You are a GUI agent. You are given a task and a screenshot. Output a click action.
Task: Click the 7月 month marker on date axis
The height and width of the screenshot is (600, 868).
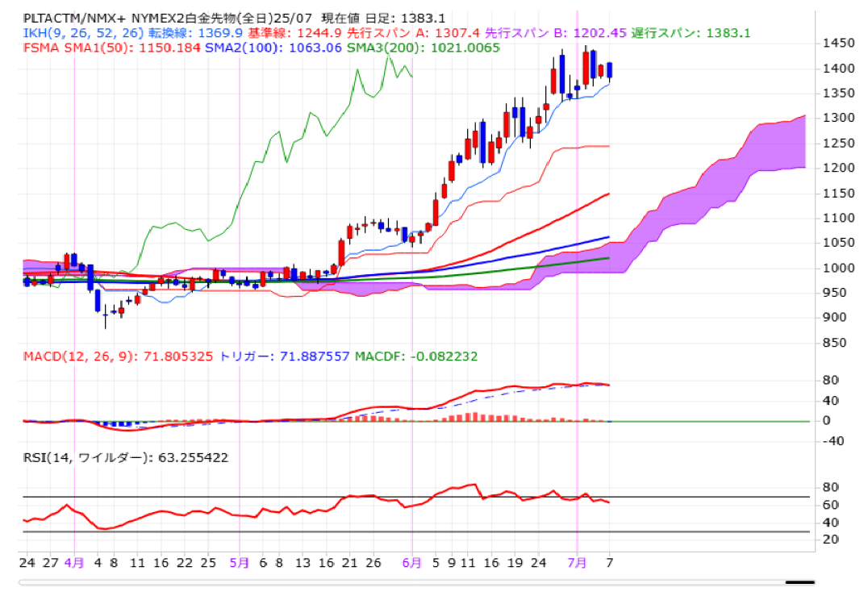coord(577,563)
